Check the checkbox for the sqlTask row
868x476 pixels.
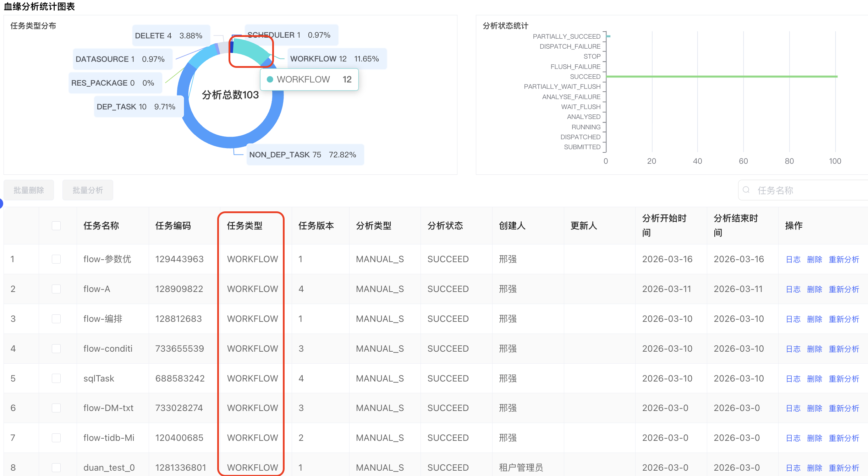coord(56,378)
